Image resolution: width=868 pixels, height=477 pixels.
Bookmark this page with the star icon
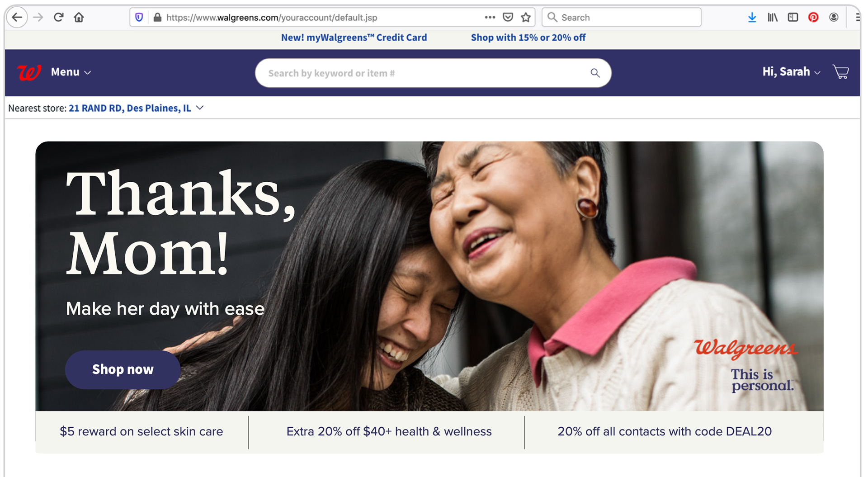[x=525, y=18]
